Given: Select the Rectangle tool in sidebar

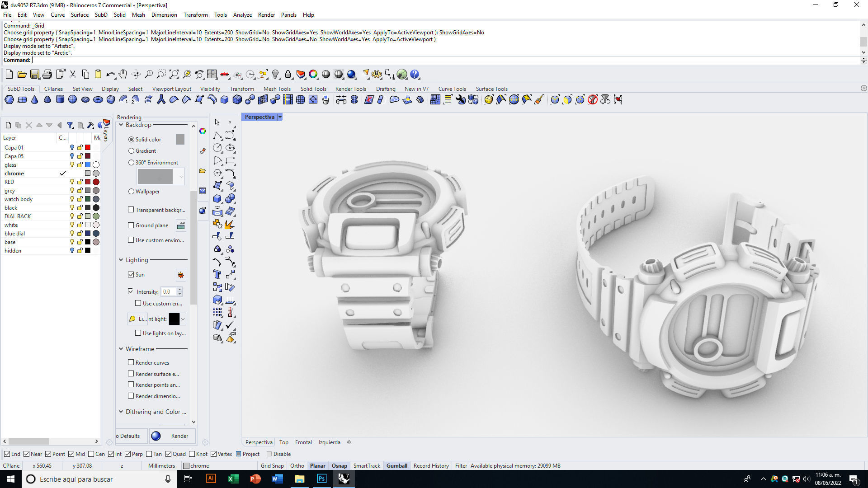Looking at the screenshot, I should [x=230, y=160].
